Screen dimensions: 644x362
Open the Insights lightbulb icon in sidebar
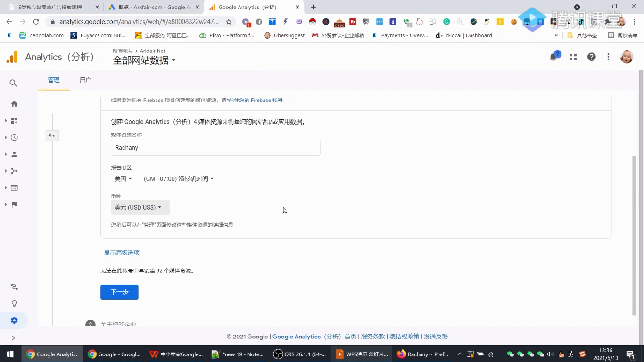14,303
